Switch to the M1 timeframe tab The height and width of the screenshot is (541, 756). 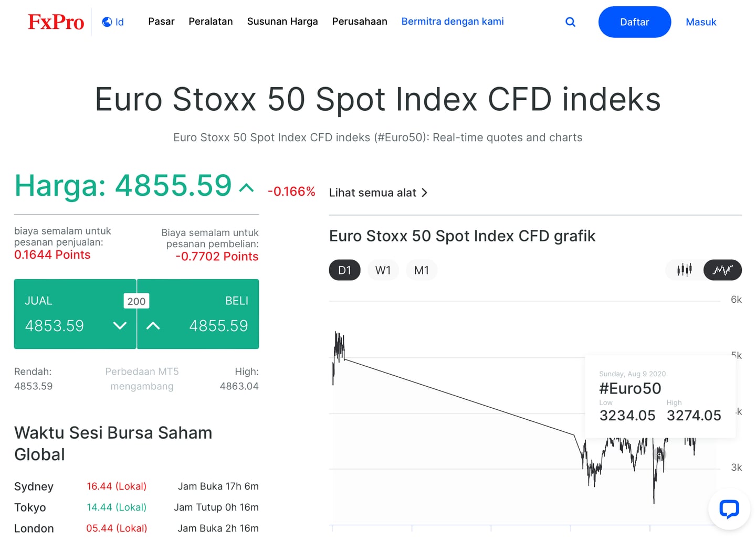(x=421, y=270)
